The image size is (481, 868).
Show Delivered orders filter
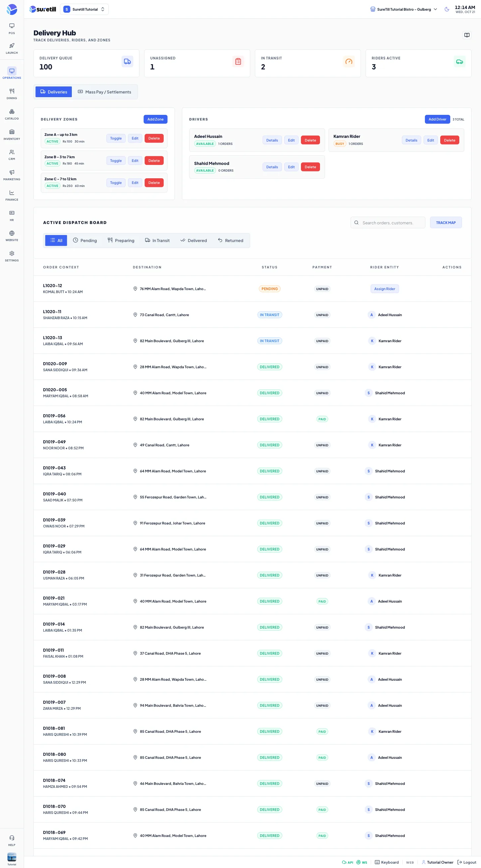pos(193,240)
